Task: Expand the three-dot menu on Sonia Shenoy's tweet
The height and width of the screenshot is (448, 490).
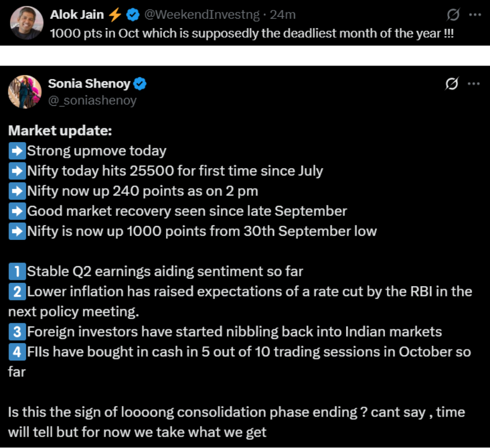Action: [474, 83]
